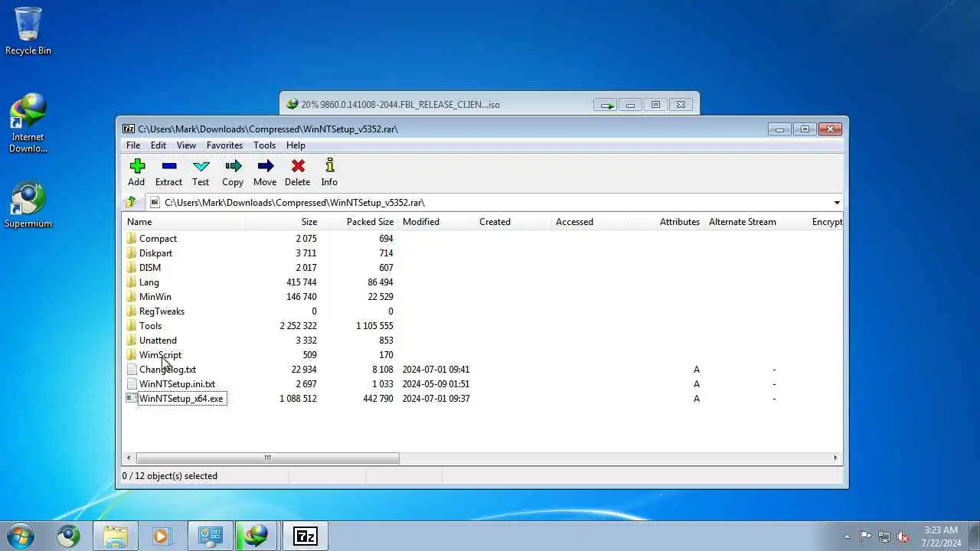This screenshot has width=980, height=551.
Task: Click the 2024-05-09 01:51 modified date
Action: [x=436, y=384]
